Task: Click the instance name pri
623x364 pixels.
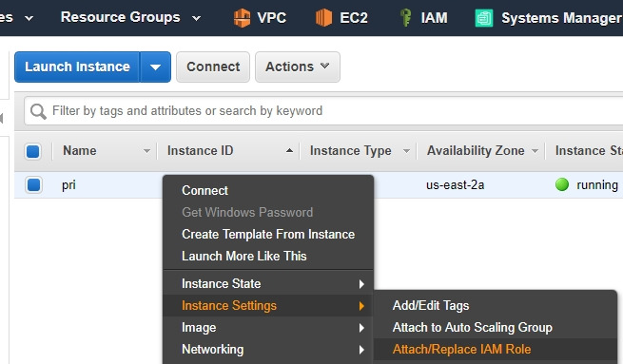Action: pyautogui.click(x=68, y=185)
